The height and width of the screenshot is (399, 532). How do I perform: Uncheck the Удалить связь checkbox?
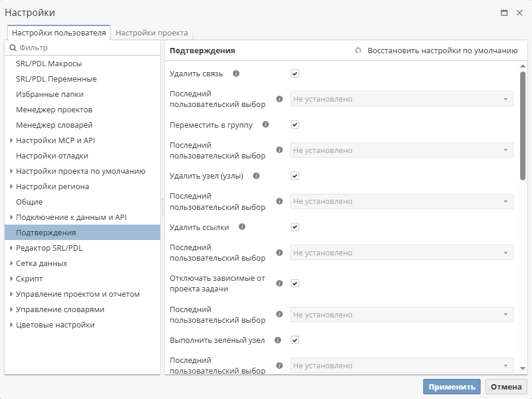[x=294, y=73]
